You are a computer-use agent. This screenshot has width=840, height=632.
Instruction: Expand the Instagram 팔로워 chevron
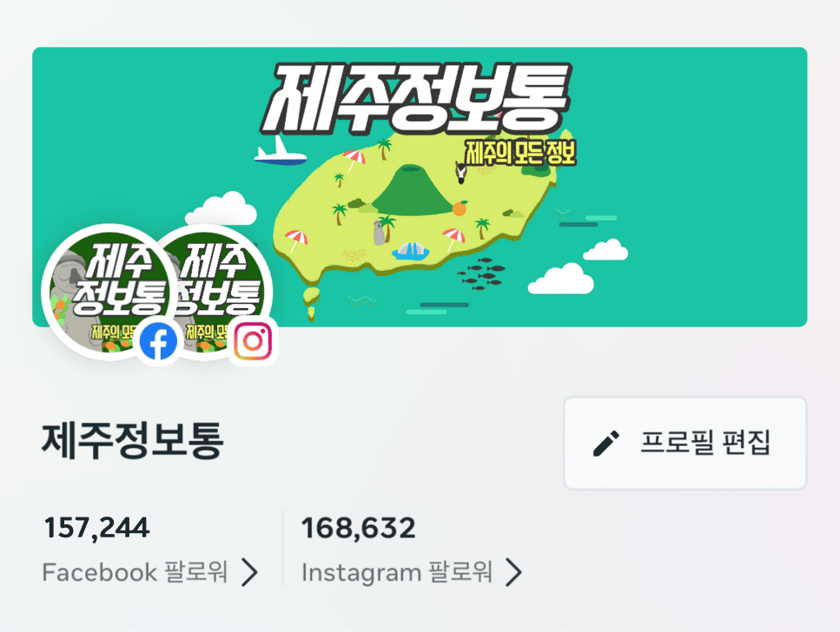tap(513, 572)
